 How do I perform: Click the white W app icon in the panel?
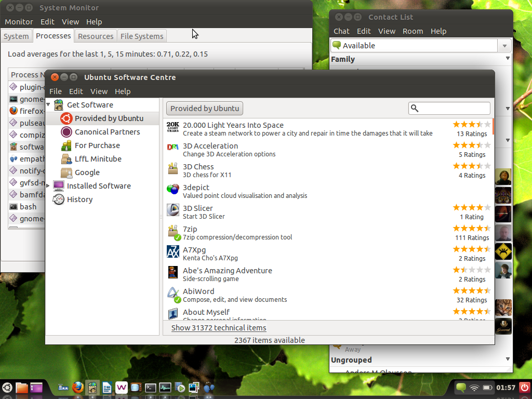coord(122,388)
